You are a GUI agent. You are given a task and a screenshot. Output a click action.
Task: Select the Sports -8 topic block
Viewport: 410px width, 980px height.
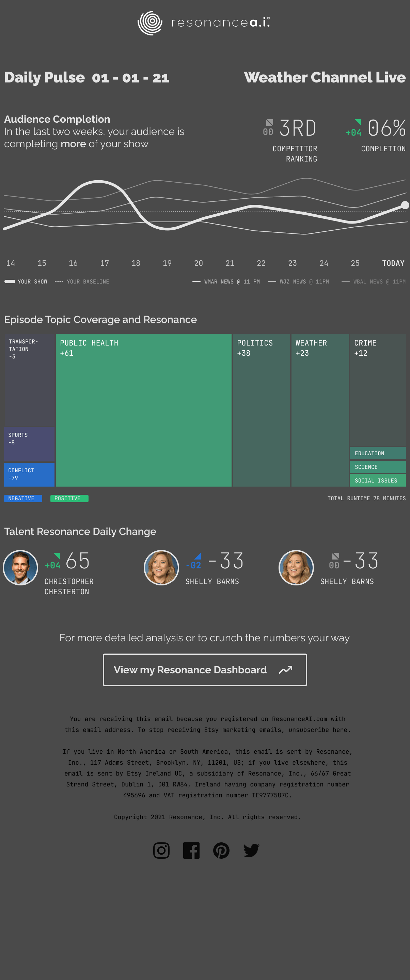(x=29, y=444)
